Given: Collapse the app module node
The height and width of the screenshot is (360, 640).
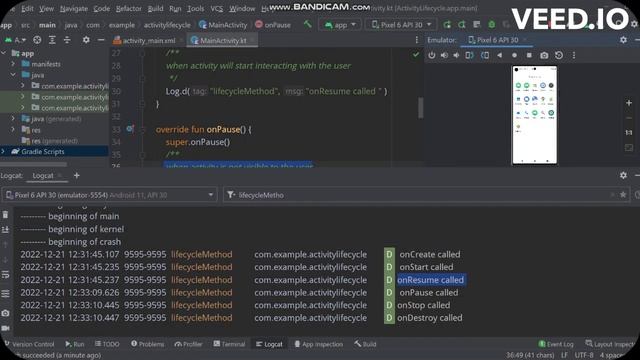Looking at the screenshot, I should coord(3,53).
